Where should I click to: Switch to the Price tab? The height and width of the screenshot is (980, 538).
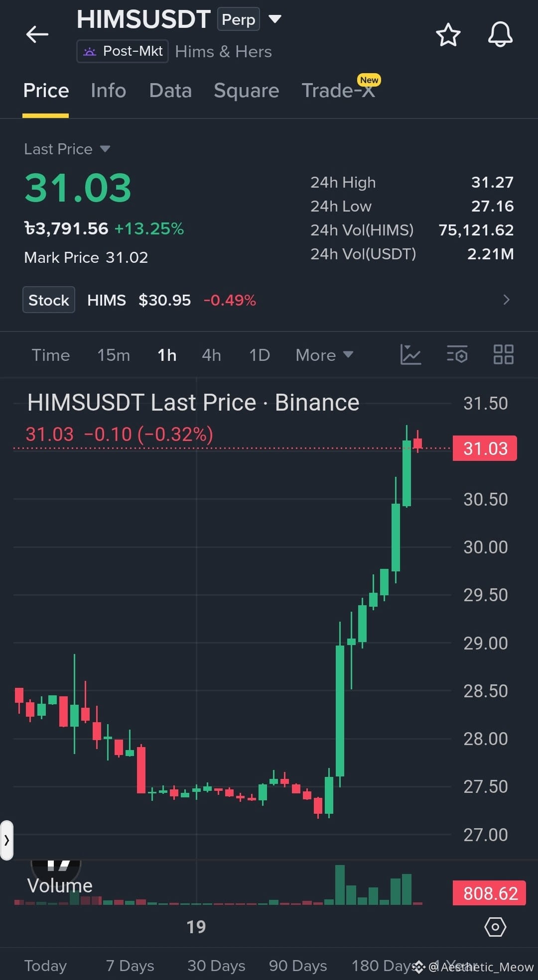click(46, 91)
